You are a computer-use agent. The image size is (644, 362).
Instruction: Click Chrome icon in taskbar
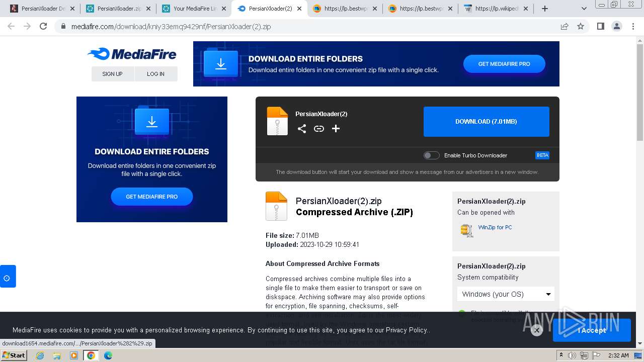pos(91,355)
